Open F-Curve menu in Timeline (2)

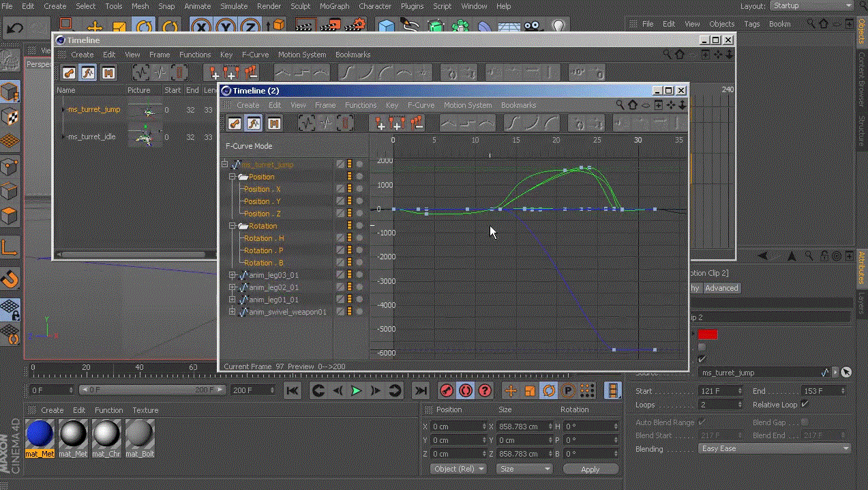pos(421,105)
